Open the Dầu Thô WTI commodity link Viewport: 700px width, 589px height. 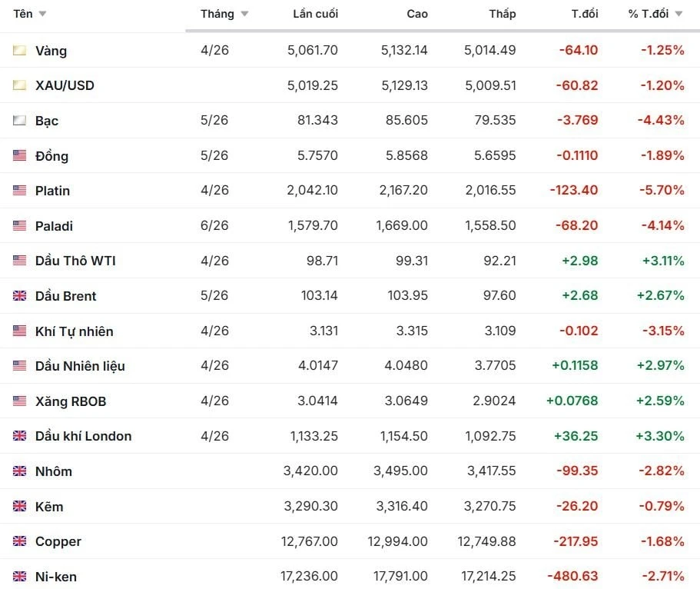[75, 261]
